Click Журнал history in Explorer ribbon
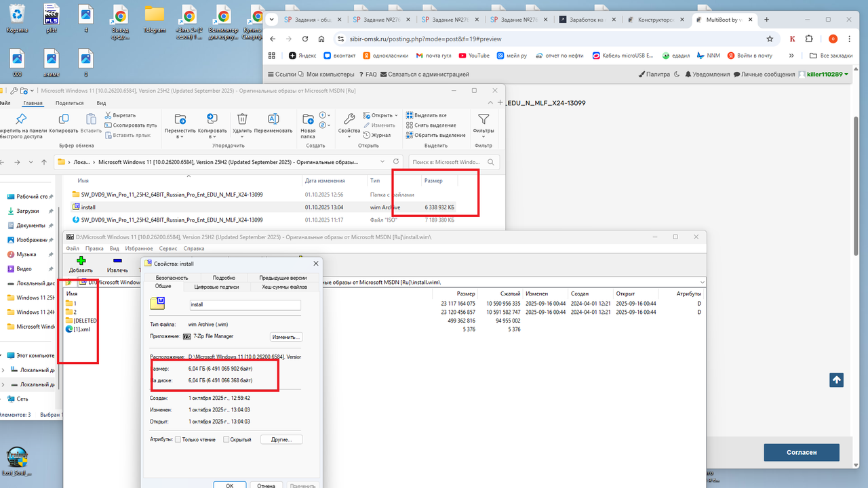The image size is (868, 488). coord(377,135)
